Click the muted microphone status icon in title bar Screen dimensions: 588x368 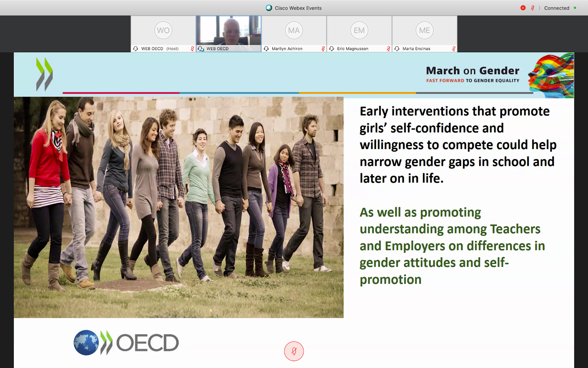click(x=533, y=8)
